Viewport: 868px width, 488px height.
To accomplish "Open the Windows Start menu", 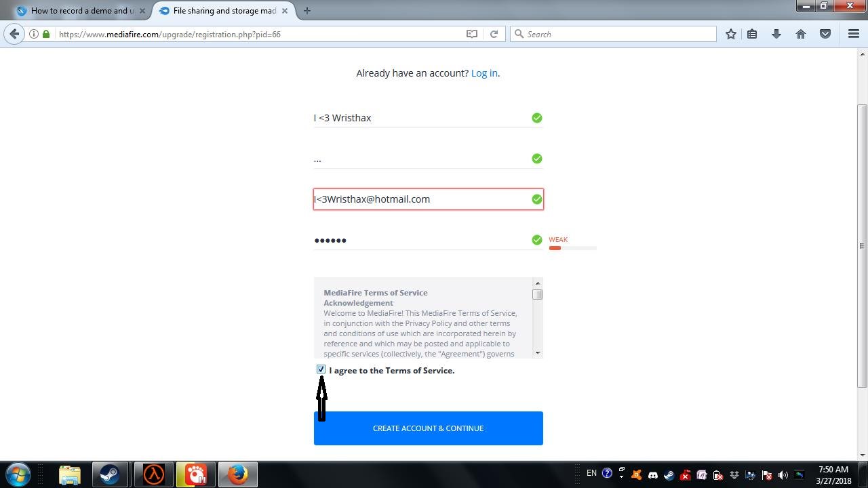I will point(18,474).
